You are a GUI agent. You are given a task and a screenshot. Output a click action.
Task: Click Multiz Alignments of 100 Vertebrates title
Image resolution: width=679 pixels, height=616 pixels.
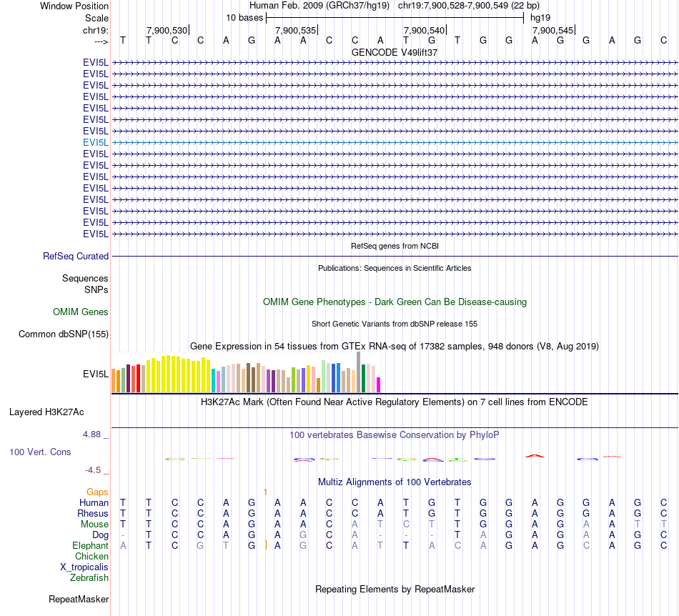pyautogui.click(x=395, y=482)
